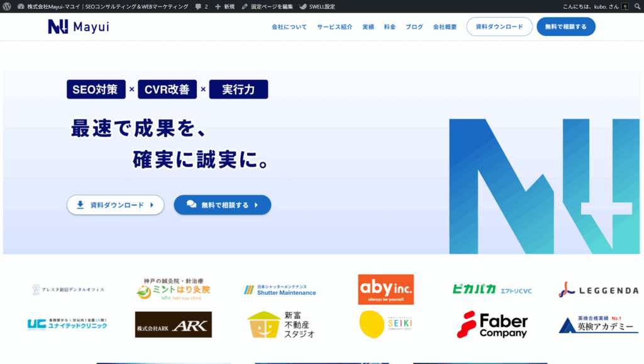Click the aby inc. orange logo
The height and width of the screenshot is (364, 644).
pos(386,290)
